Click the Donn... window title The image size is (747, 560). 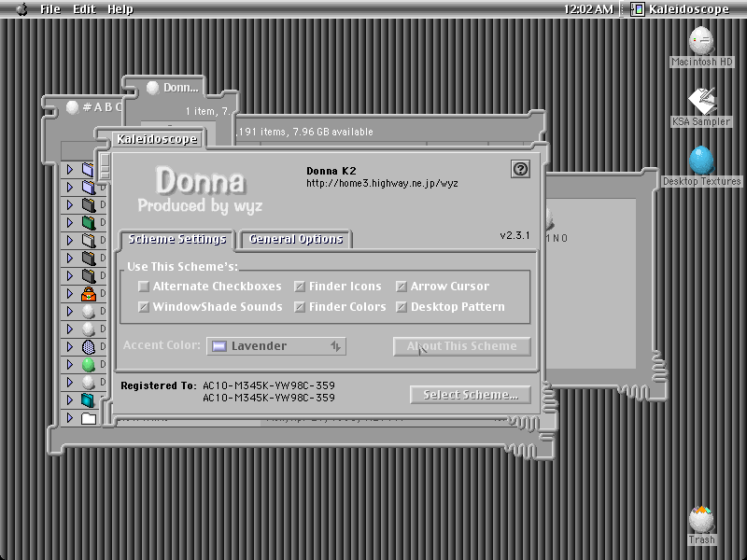click(x=180, y=88)
